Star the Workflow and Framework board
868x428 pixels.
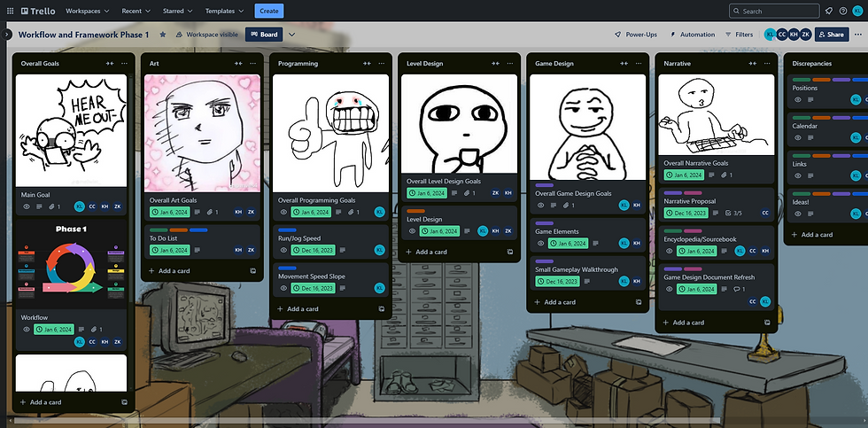[163, 35]
